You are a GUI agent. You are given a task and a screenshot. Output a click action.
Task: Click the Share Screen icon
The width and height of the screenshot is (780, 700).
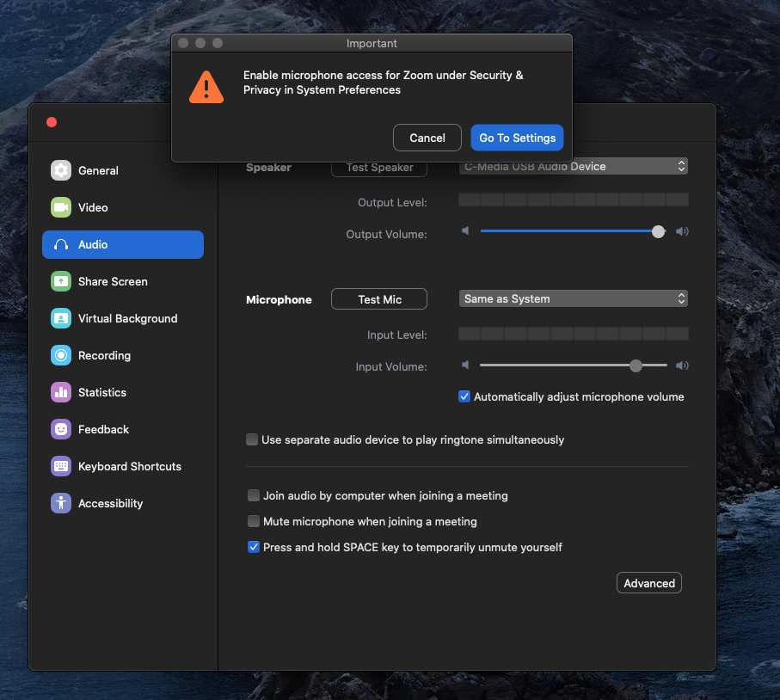click(61, 281)
